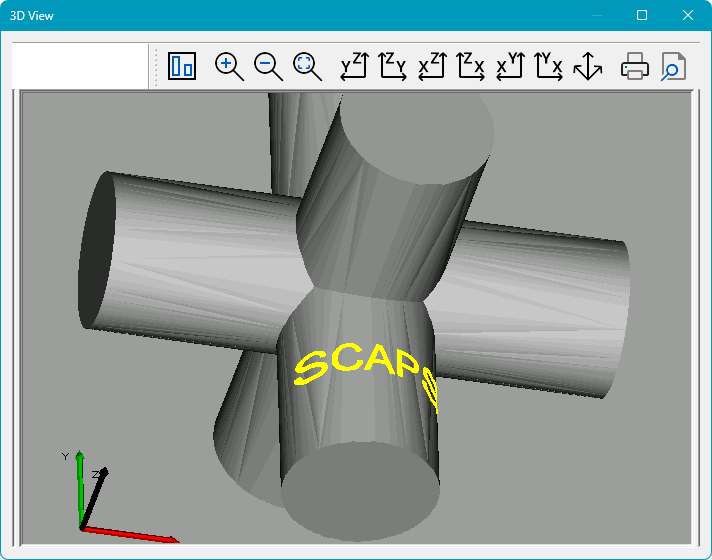Maximize the 3D View window
712x560 pixels.
click(642, 15)
